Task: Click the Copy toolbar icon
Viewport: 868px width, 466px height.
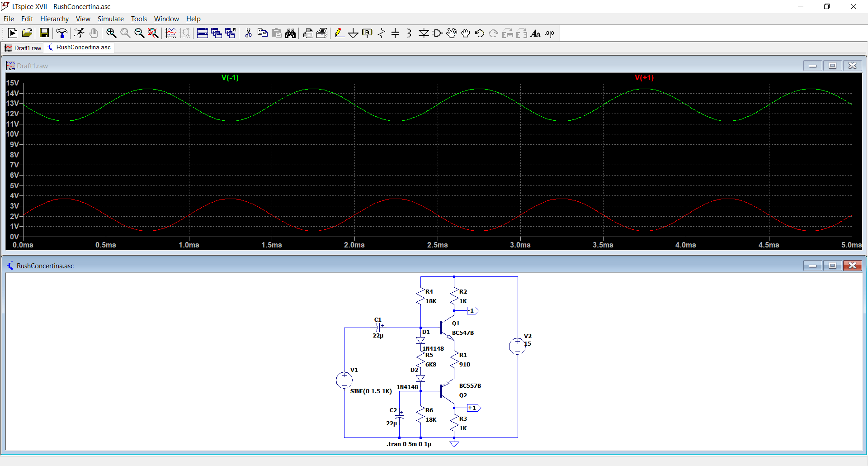Action: tap(262, 33)
